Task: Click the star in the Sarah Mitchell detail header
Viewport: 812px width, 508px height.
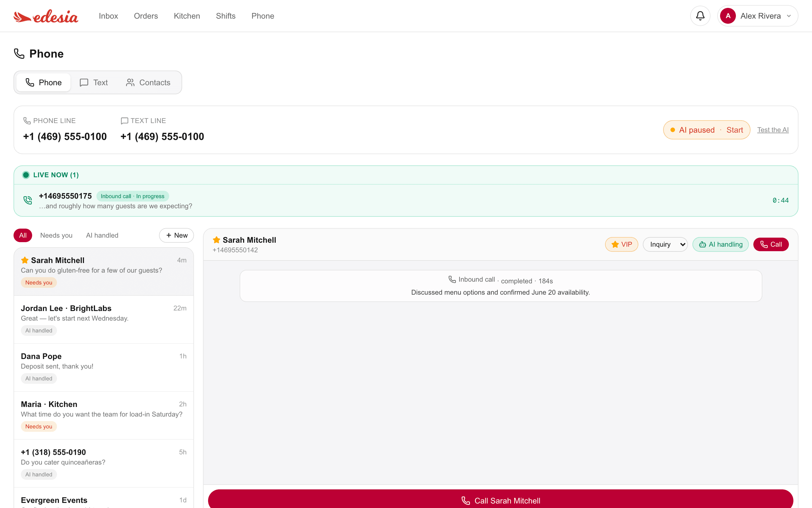Action: 217,240
